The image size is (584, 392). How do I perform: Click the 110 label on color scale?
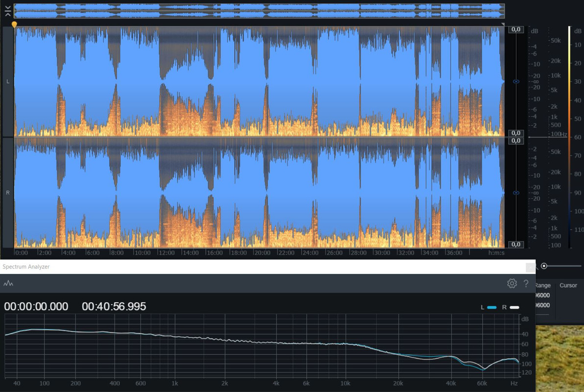click(579, 229)
